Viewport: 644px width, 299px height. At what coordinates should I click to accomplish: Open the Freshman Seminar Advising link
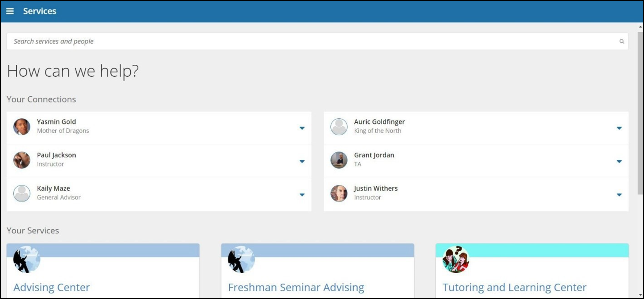[296, 287]
